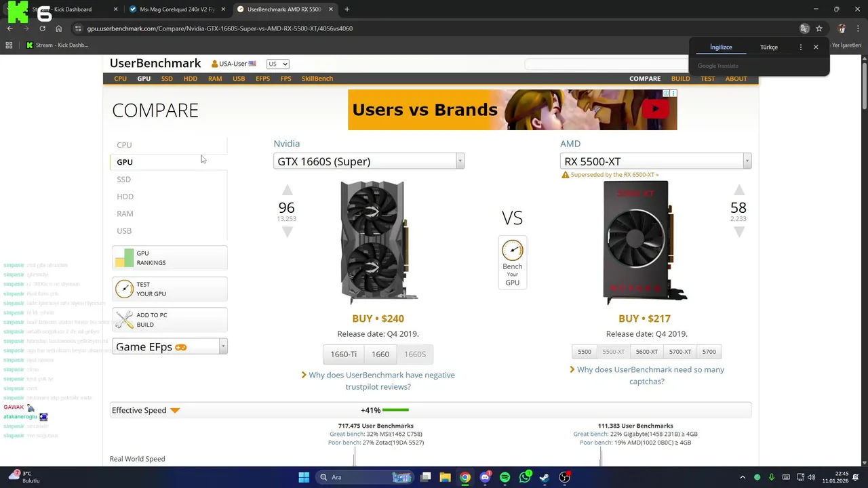Open WhatsApp from the taskbar
Viewport: 868px width, 488px height.
[x=525, y=477]
